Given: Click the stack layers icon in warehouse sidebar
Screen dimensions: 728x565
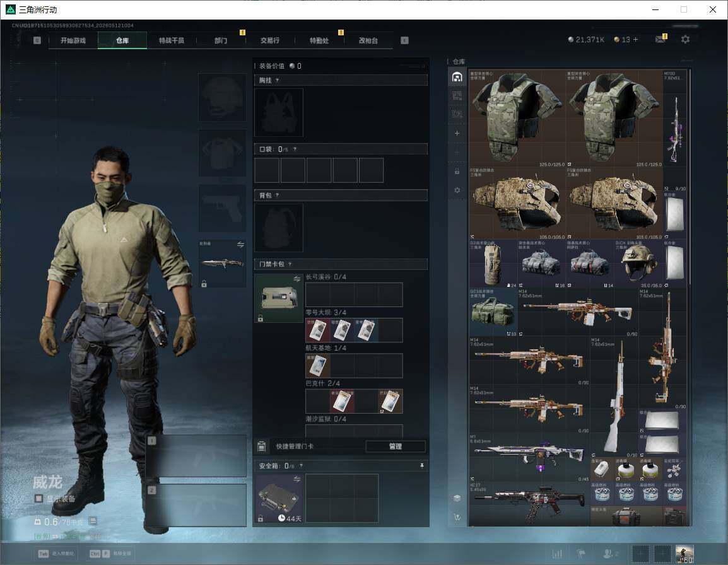Looking at the screenshot, I should pos(457,498).
